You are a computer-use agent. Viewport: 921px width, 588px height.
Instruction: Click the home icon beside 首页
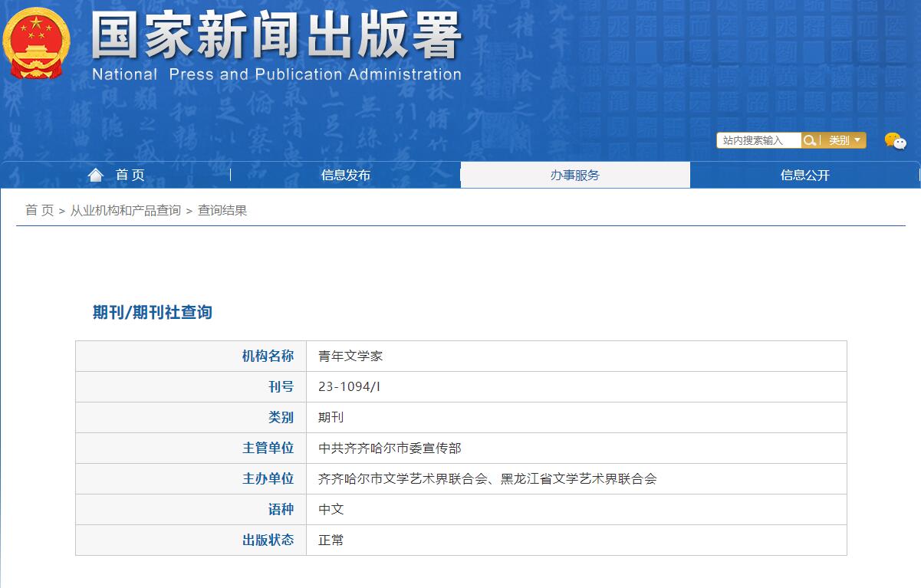click(95, 175)
